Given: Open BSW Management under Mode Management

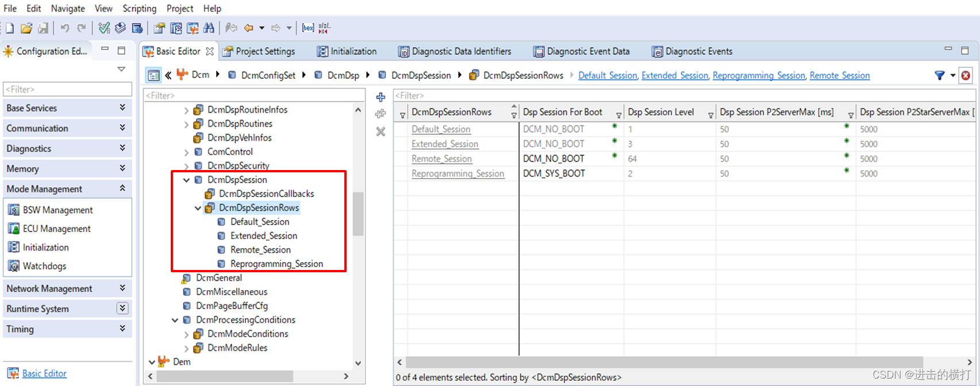Looking at the screenshot, I should point(58,210).
